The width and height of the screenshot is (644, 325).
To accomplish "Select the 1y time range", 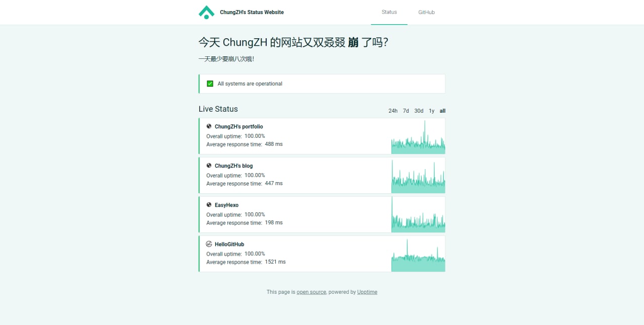I will coord(432,111).
